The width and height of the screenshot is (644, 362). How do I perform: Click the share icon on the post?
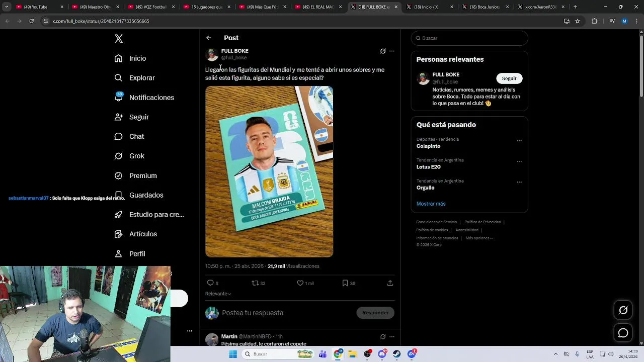(x=390, y=283)
